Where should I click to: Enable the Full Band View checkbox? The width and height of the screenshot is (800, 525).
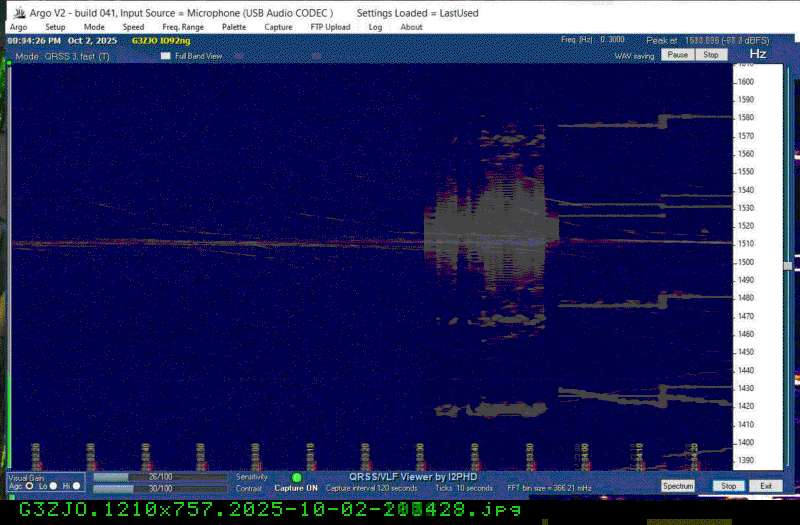(166, 57)
